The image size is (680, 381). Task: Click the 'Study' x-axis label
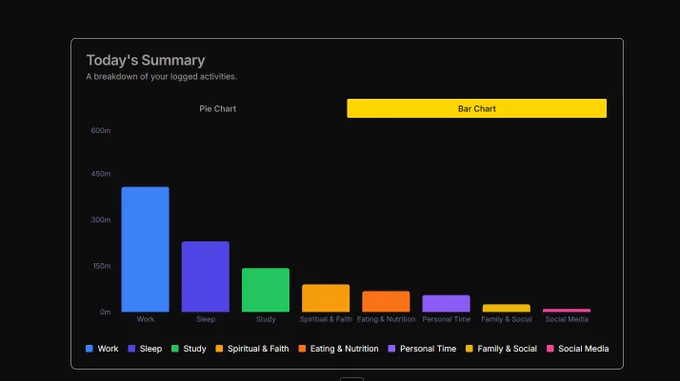coord(265,319)
